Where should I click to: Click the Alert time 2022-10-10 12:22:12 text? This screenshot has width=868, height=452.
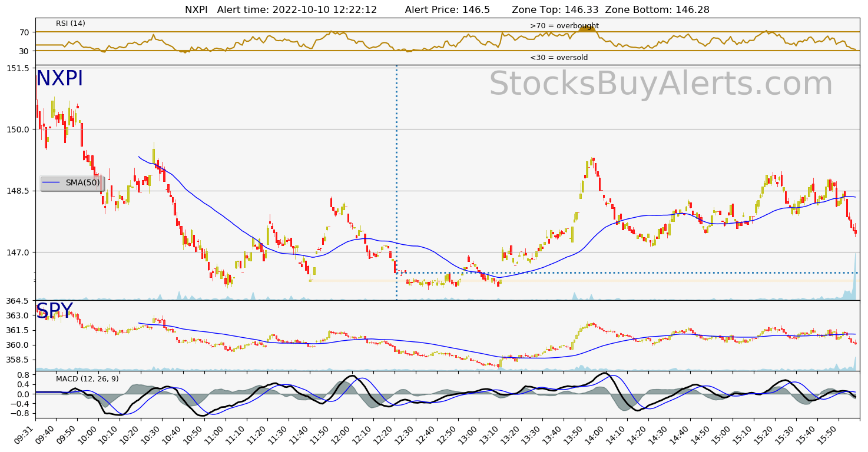pyautogui.click(x=297, y=10)
